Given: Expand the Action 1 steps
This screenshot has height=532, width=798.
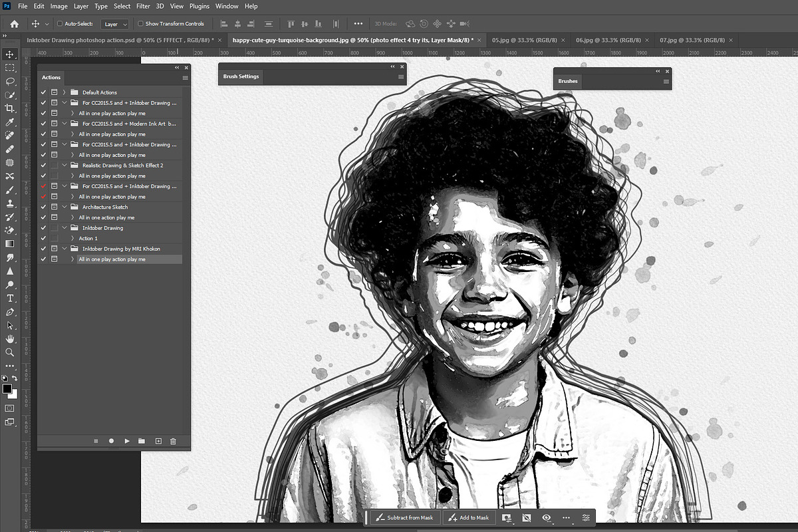Looking at the screenshot, I should 72,238.
